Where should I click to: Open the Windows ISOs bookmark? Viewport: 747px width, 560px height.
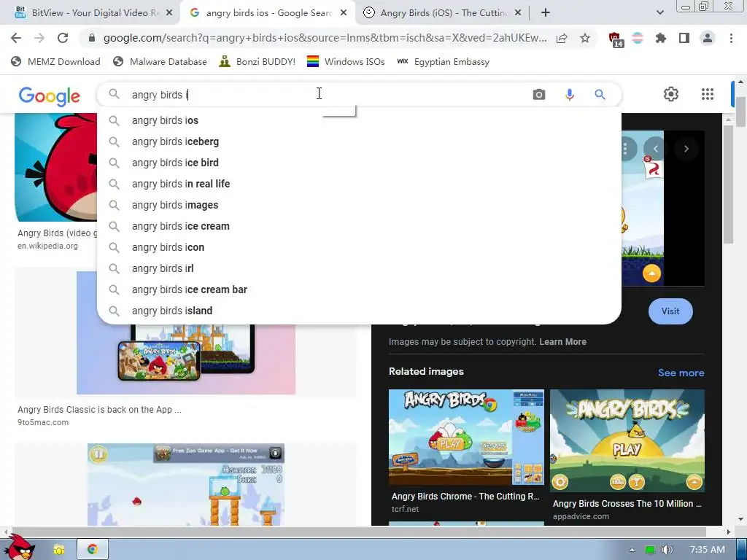(x=346, y=62)
